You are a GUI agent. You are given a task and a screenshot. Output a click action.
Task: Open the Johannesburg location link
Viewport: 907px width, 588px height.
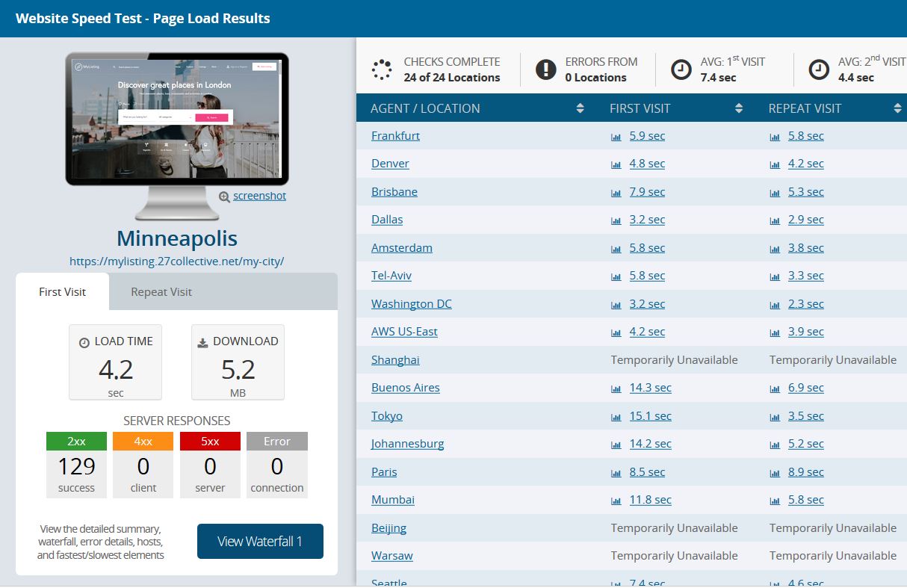coord(407,444)
